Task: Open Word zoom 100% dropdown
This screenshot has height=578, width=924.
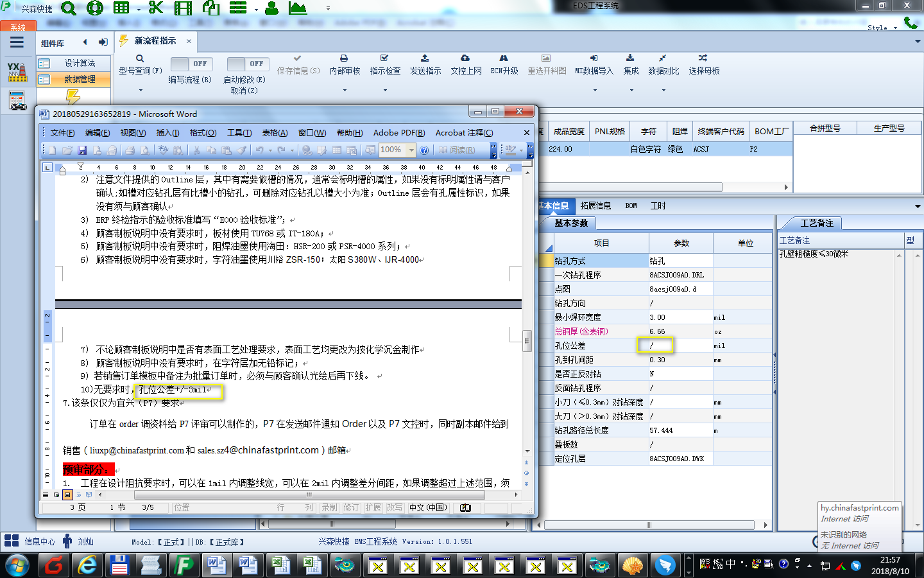Action: pyautogui.click(x=411, y=150)
